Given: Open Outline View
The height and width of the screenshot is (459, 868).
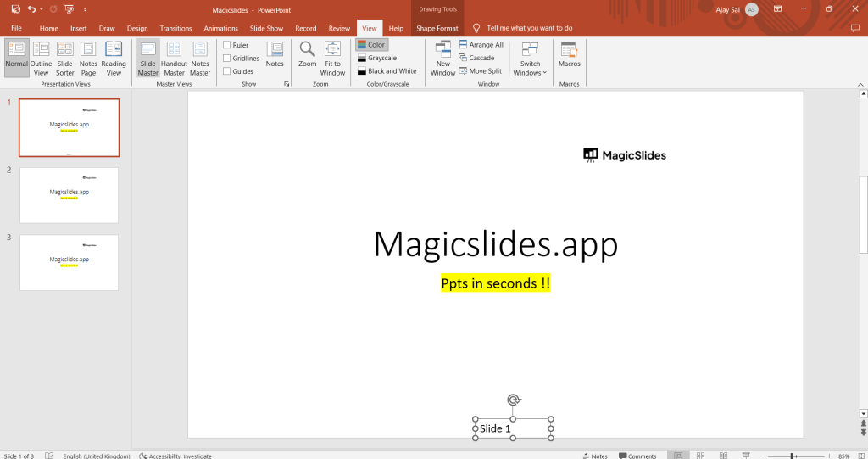Looking at the screenshot, I should (x=41, y=58).
